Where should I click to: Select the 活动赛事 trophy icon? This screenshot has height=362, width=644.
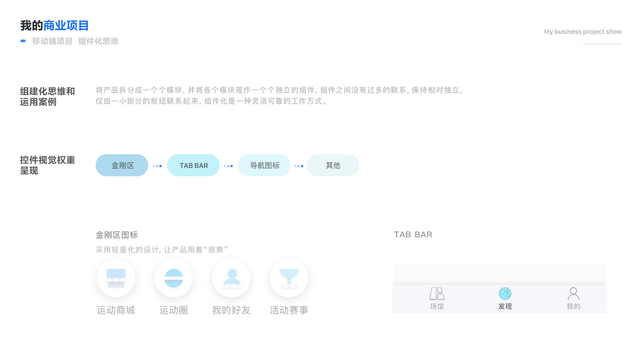289,278
